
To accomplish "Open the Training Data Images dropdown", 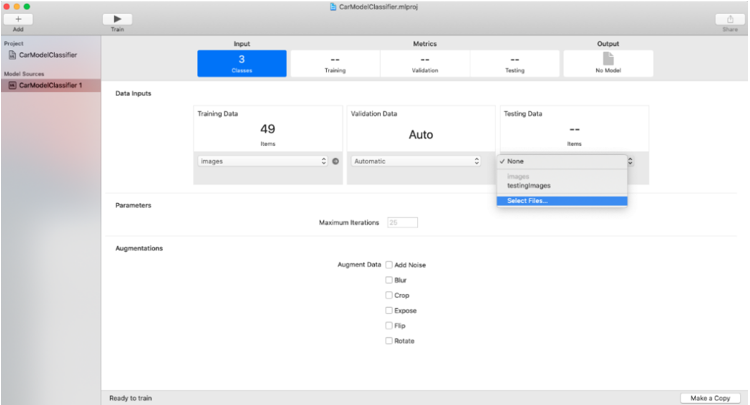I will coord(263,161).
